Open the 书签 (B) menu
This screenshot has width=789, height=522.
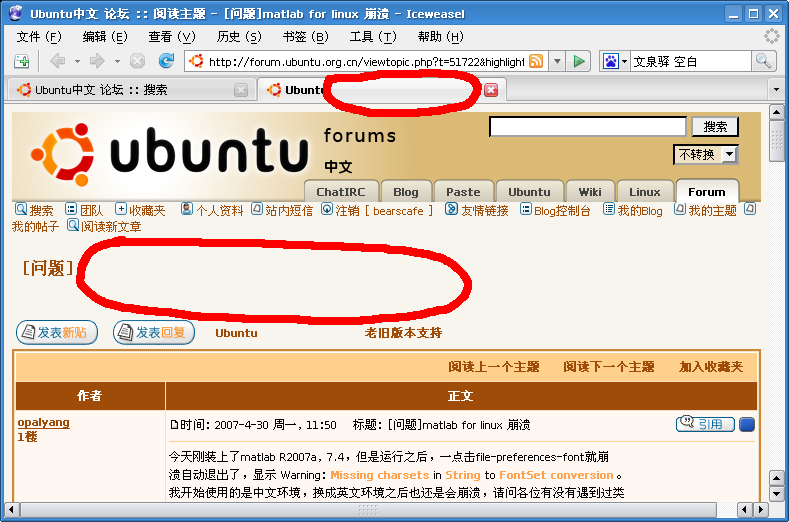coord(305,37)
